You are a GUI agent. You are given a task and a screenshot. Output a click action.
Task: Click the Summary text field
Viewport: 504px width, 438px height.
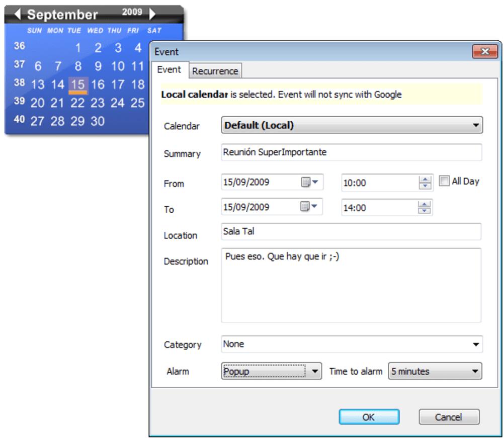[x=352, y=152]
